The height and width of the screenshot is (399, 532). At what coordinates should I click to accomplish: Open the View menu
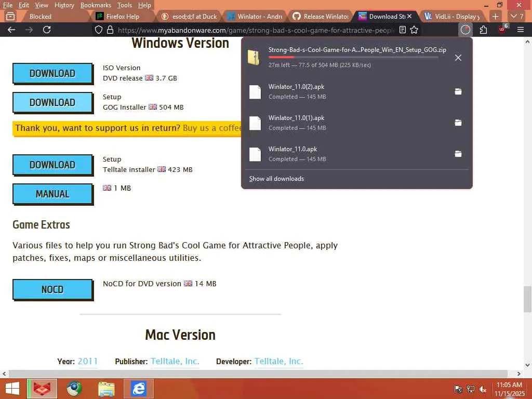[x=42, y=5]
